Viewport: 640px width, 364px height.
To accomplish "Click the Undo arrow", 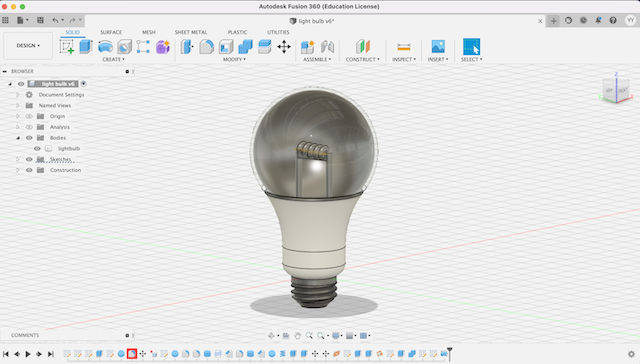I will [55, 20].
